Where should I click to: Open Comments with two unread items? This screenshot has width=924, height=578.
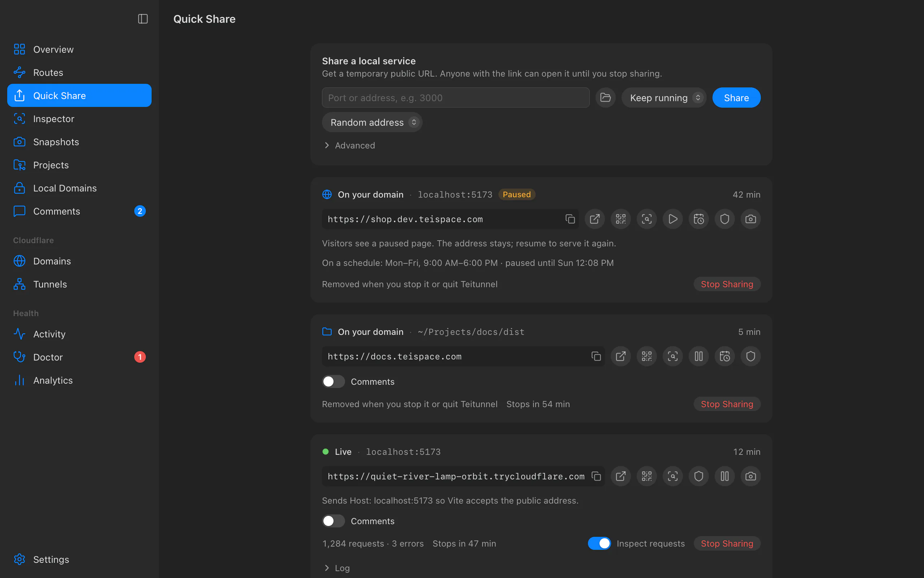coord(79,211)
